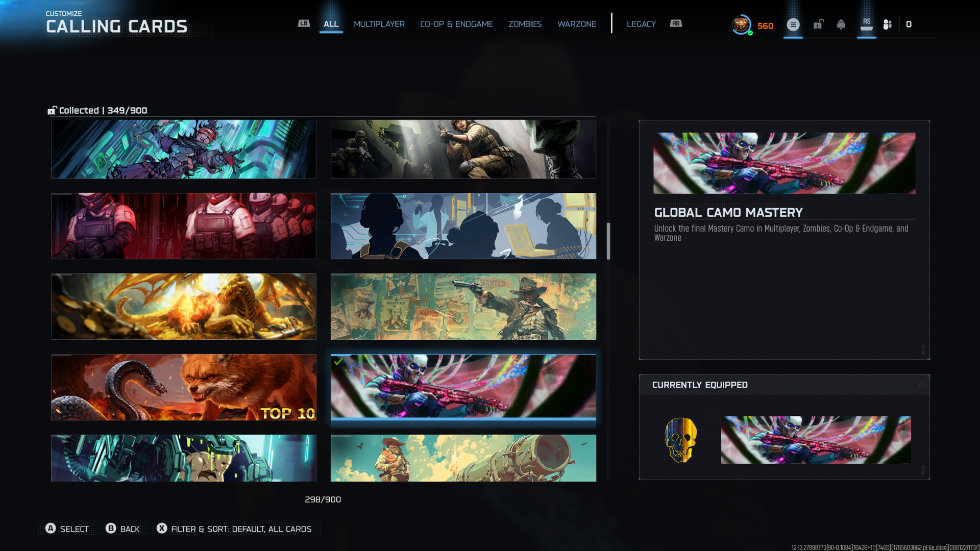The height and width of the screenshot is (551, 980).
Task: Click the RS social icon
Action: 867,24
